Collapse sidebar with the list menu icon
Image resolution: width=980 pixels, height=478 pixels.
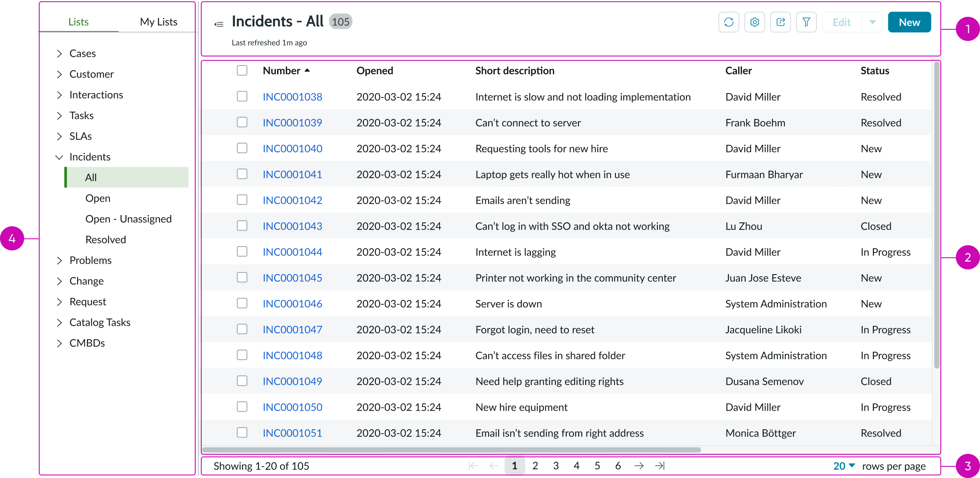[x=219, y=24]
